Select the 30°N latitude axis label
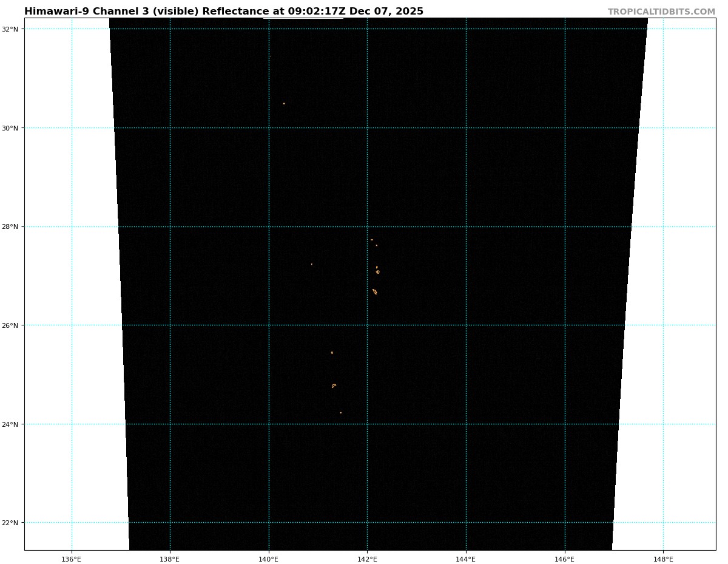The height and width of the screenshot is (564, 728). coord(13,128)
